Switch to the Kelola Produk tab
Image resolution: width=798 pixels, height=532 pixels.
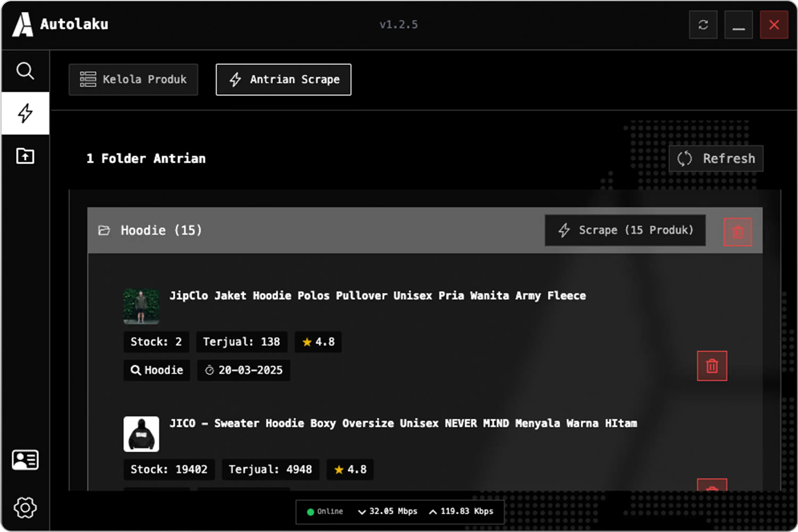point(133,80)
